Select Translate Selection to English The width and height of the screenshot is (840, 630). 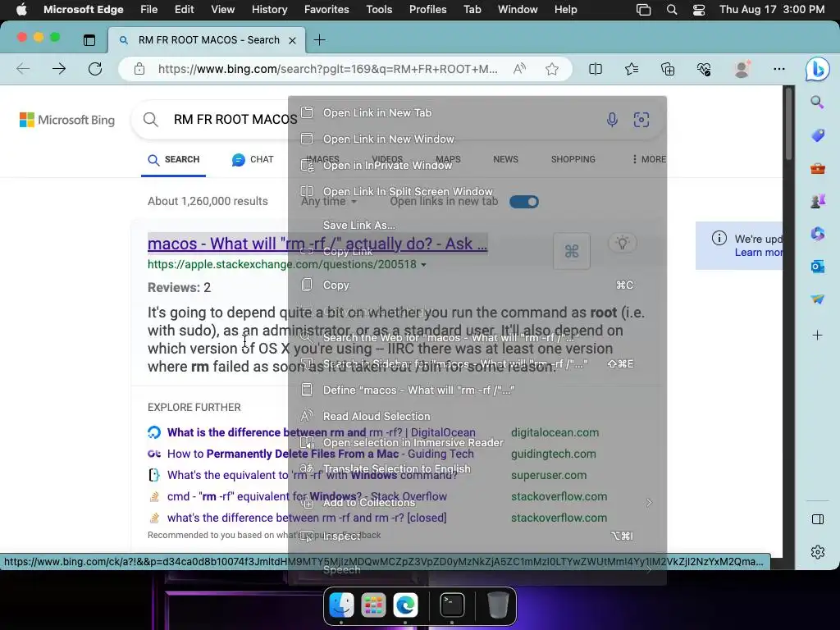pos(477,468)
